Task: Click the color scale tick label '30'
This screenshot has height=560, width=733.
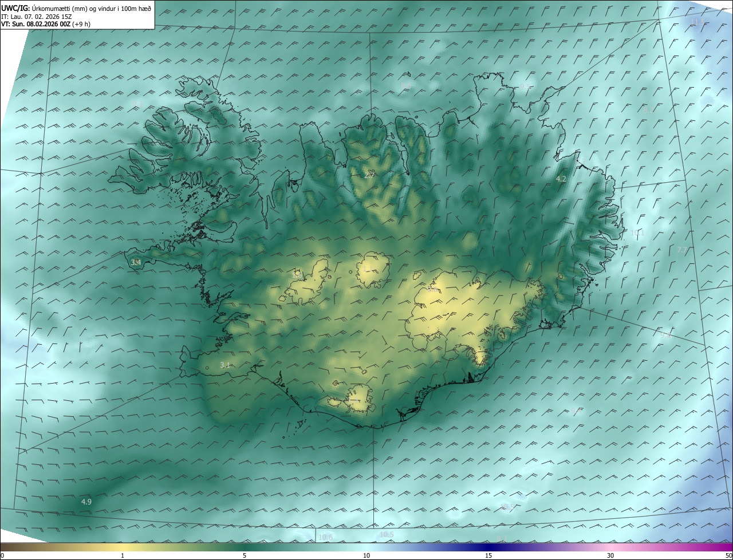Action: (x=610, y=555)
